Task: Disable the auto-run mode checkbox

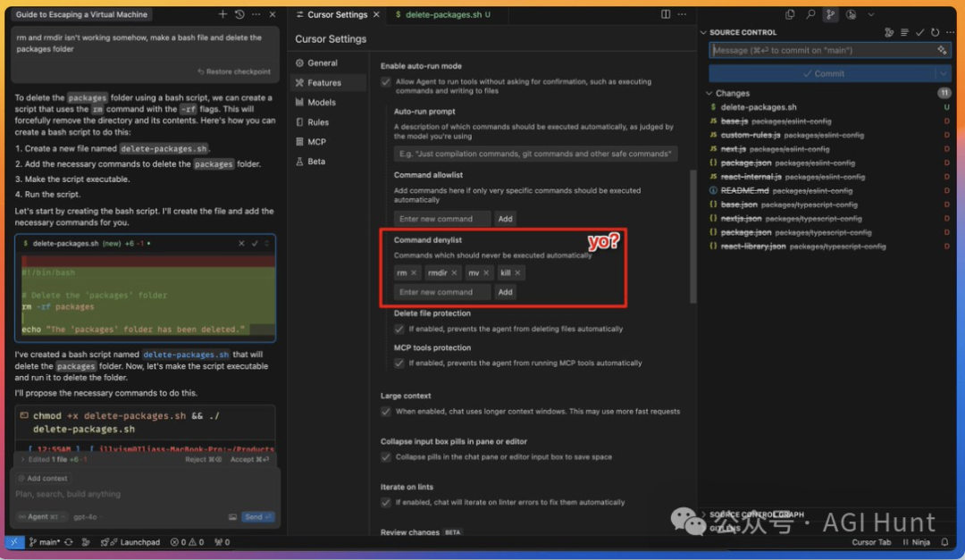Action: tap(386, 81)
